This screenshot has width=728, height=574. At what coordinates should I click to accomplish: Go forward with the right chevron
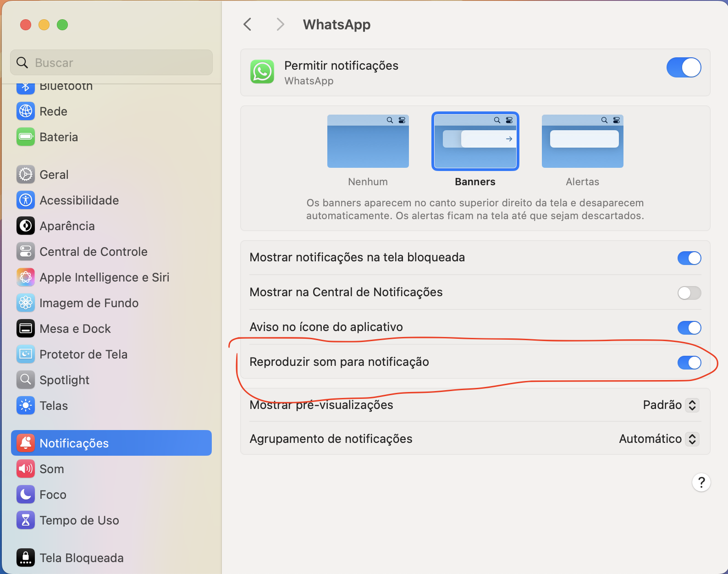(x=281, y=24)
